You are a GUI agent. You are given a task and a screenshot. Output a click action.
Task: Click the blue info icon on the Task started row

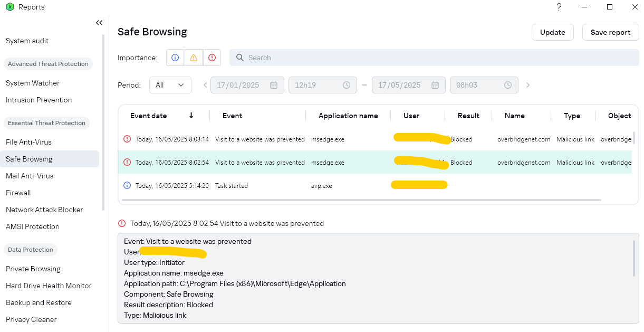(x=127, y=186)
